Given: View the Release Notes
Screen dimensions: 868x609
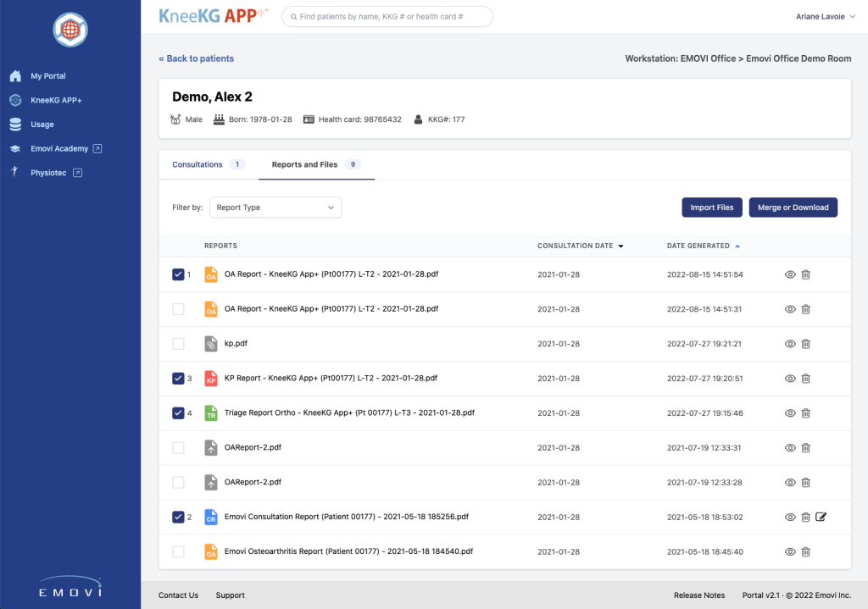Looking at the screenshot, I should point(699,595).
